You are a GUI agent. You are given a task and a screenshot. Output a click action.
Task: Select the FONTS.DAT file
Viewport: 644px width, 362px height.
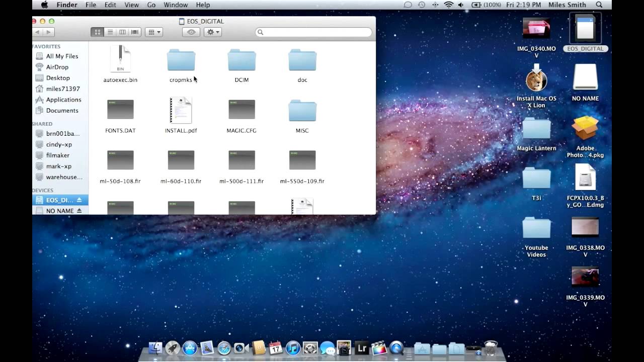pyautogui.click(x=120, y=110)
